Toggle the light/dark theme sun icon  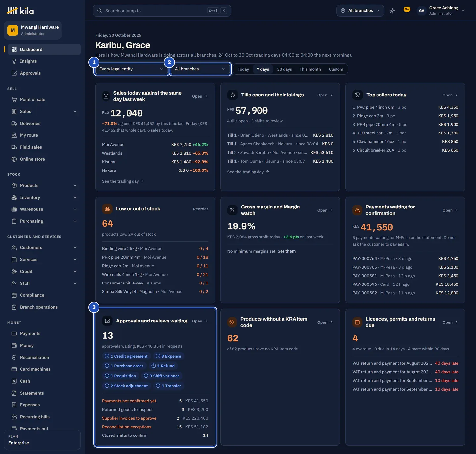tap(392, 11)
